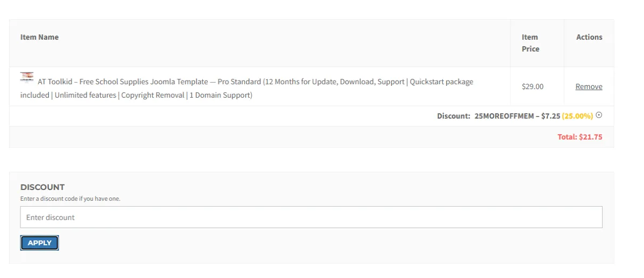Click the AT Toolkid product thumbnail

click(27, 77)
